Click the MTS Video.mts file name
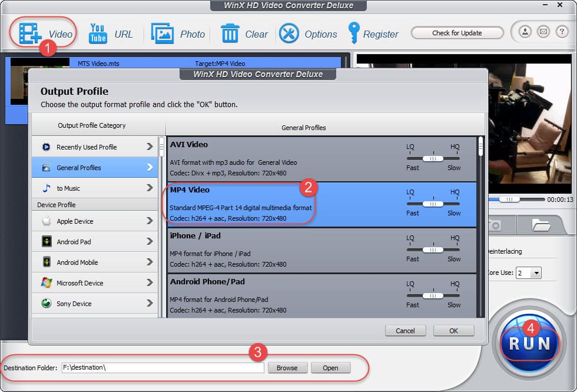This screenshot has width=577, height=392. [98, 64]
